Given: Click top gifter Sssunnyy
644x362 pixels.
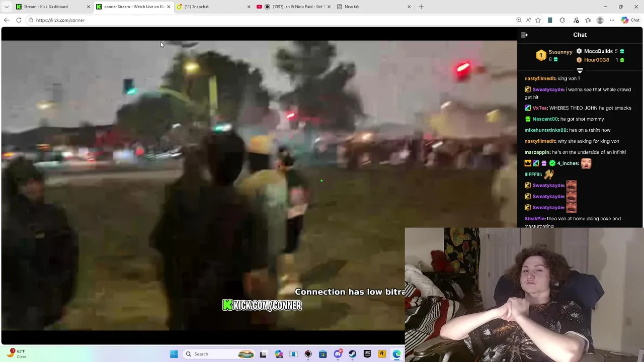Looking at the screenshot, I should 560,52.
